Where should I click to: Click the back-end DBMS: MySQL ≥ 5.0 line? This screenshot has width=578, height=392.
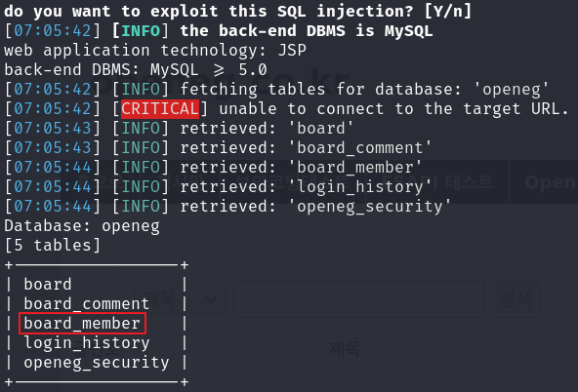[x=136, y=69]
